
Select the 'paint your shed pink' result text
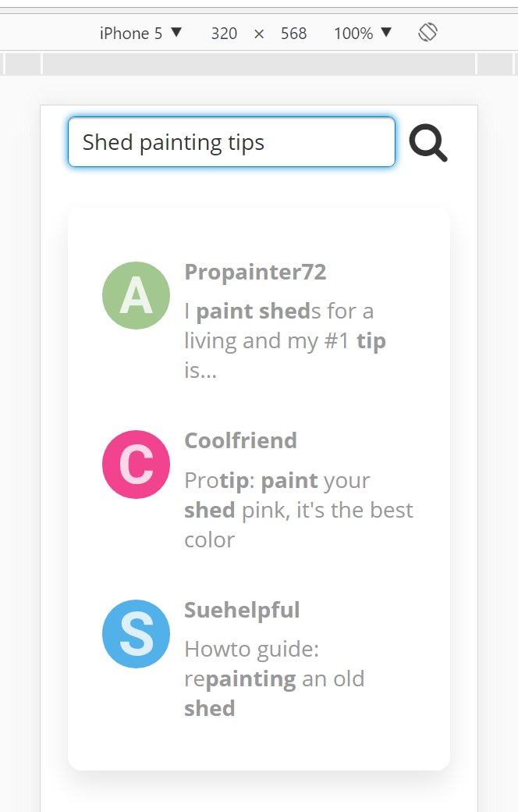[x=299, y=510]
